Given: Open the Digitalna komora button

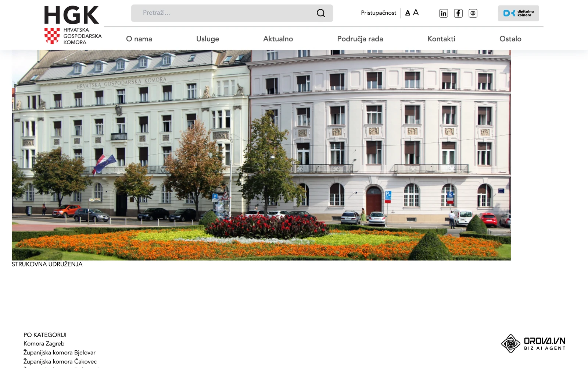Looking at the screenshot, I should coord(519,13).
